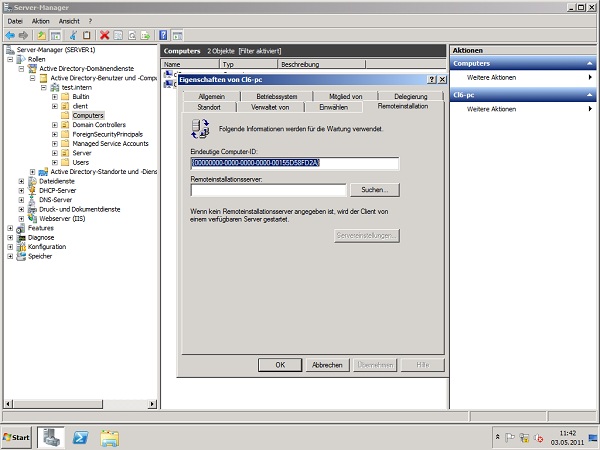
Task: Click the refresh icon in the toolbar
Action: pyautogui.click(x=132, y=36)
